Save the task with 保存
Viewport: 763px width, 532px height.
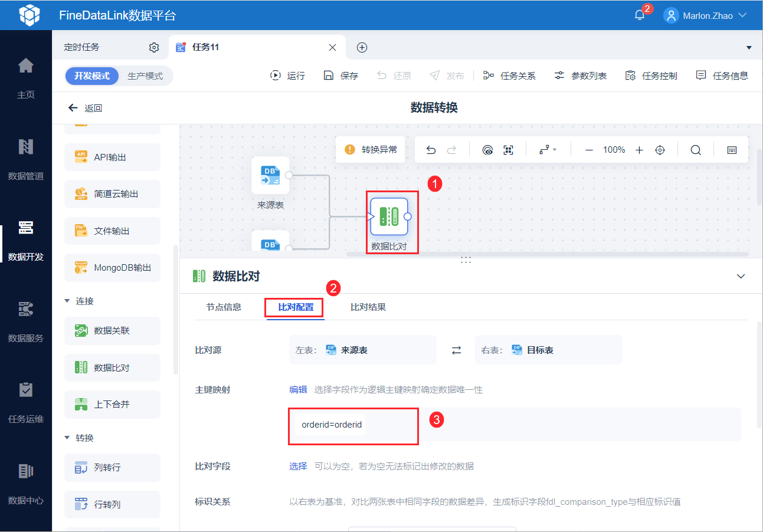[341, 75]
